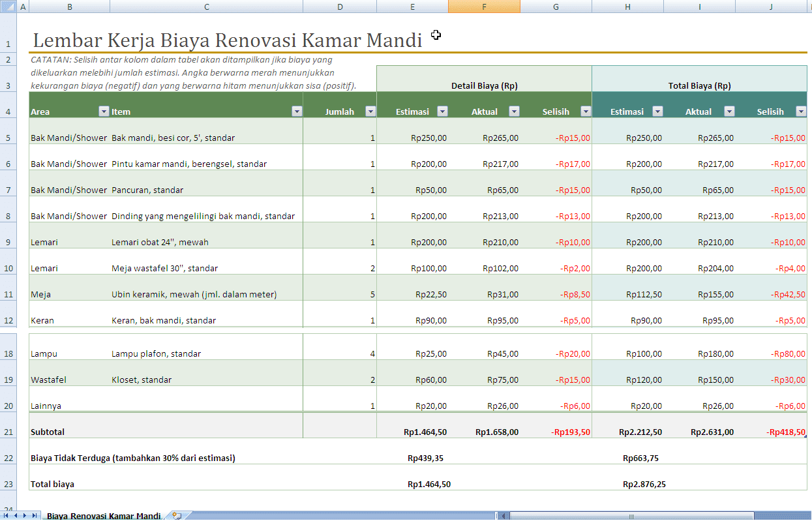Screen dimensions: 812x523
Task: Click the horizontal scrollbar thumb
Action: point(632,515)
